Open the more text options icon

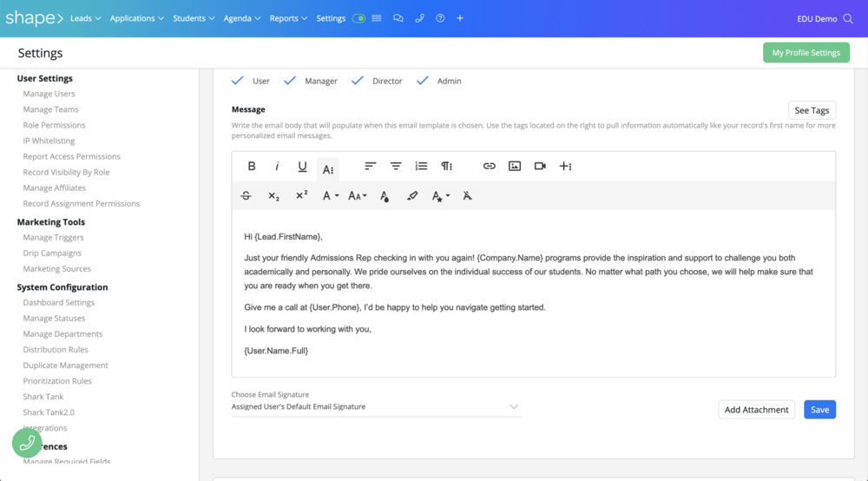(x=328, y=169)
